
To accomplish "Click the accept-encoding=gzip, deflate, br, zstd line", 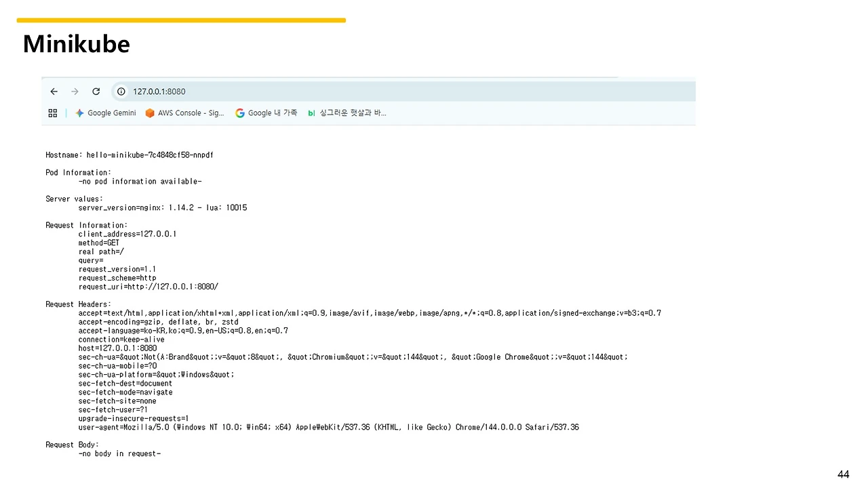I will (x=159, y=323).
